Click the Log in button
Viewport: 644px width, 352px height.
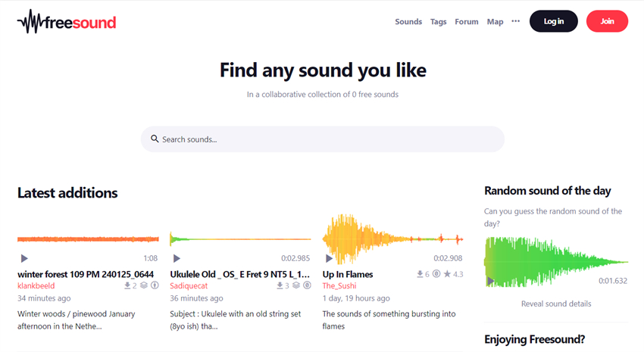click(x=554, y=21)
